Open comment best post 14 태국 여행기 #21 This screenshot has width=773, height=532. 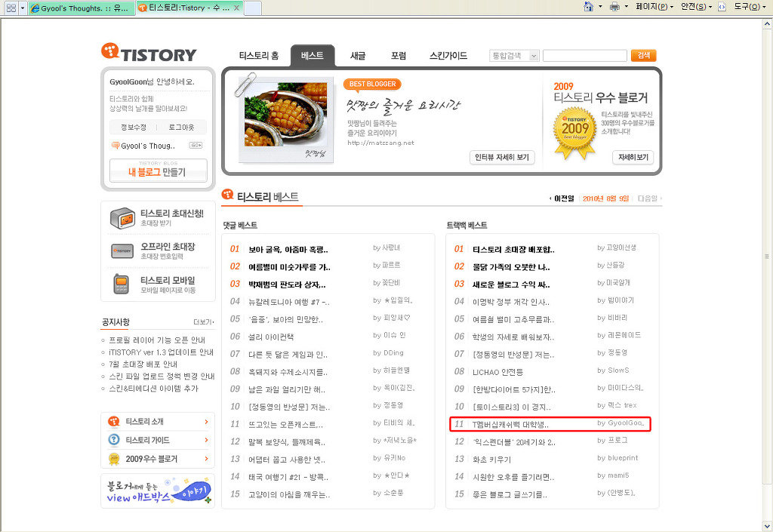pos(288,477)
